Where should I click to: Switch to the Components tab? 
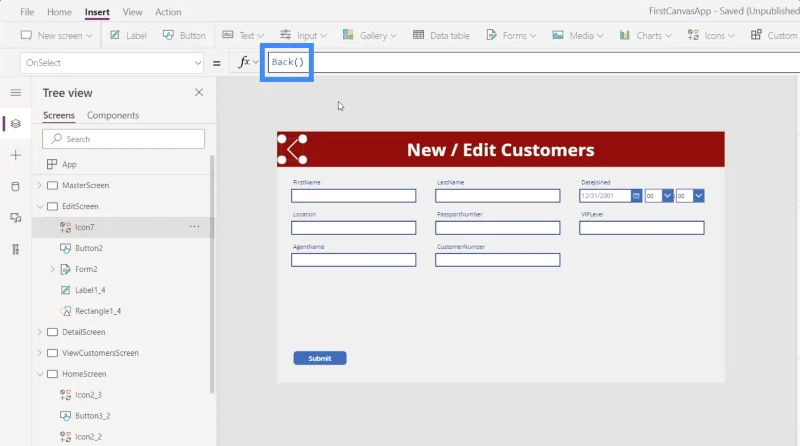(113, 115)
